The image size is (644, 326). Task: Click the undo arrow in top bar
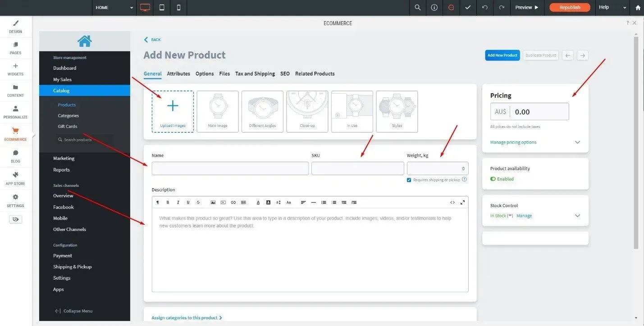pos(485,8)
